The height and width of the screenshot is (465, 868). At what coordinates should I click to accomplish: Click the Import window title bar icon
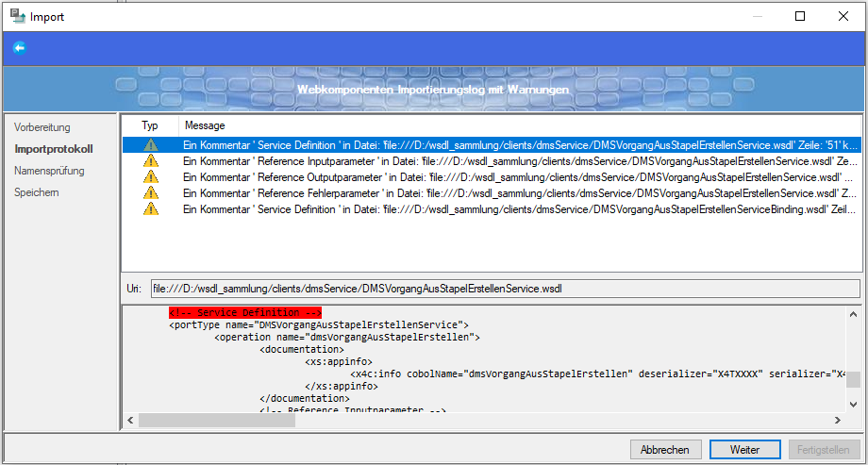16,16
